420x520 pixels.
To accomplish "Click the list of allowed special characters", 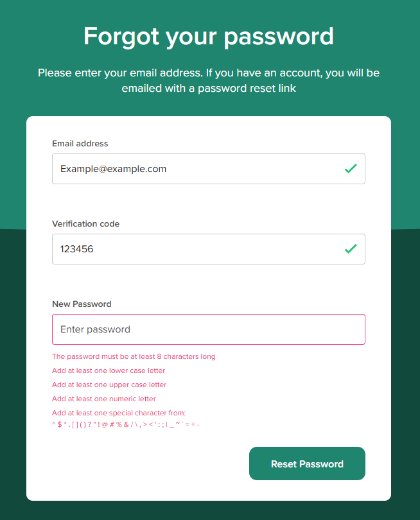I will [x=126, y=424].
